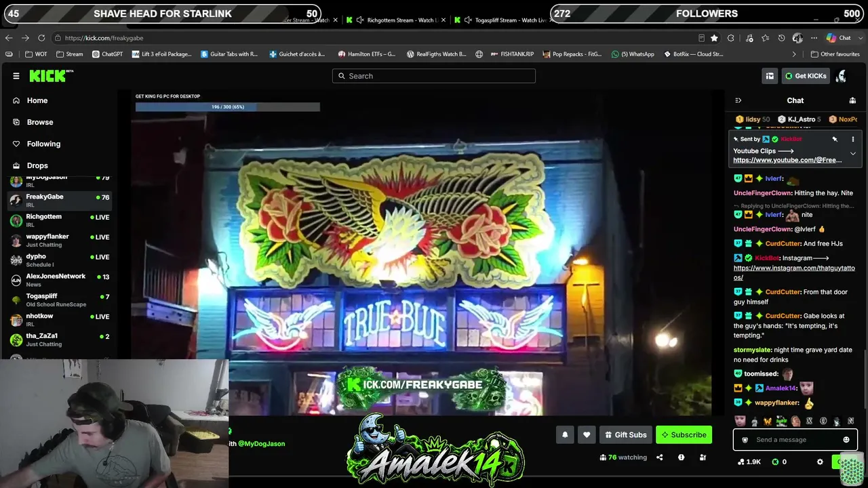Collapse the chat panel with arrow icon
This screenshot has width=868, height=488.
[738, 100]
